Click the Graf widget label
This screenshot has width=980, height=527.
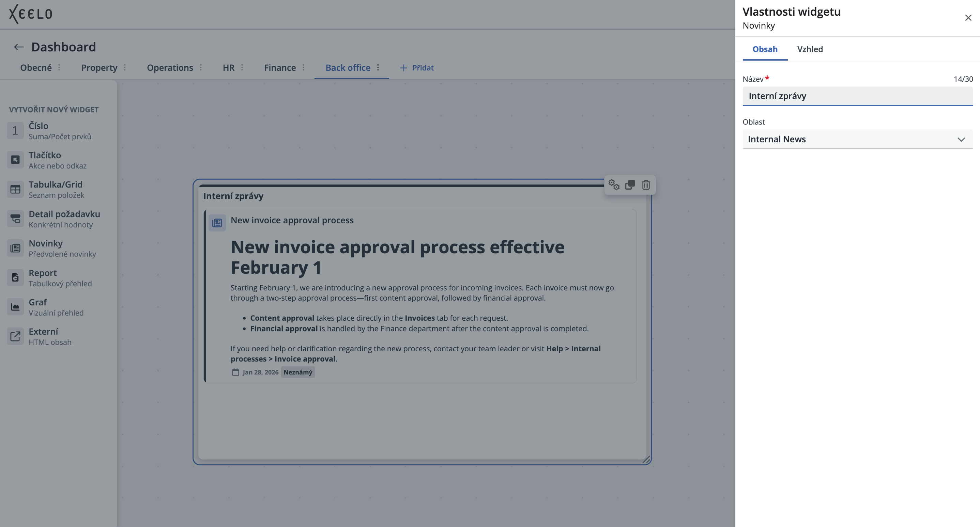click(38, 302)
